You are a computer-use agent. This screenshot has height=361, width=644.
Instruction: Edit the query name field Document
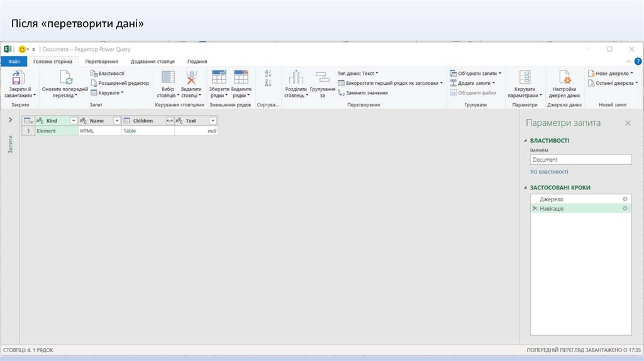click(x=580, y=160)
